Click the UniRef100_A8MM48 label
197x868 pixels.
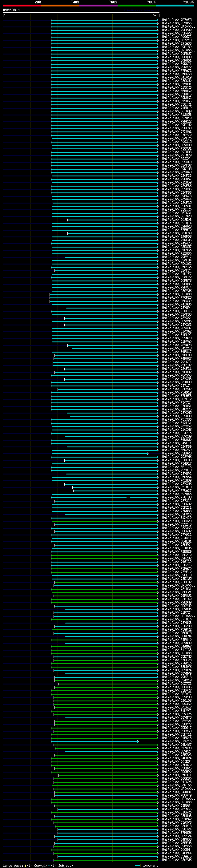coord(177,816)
